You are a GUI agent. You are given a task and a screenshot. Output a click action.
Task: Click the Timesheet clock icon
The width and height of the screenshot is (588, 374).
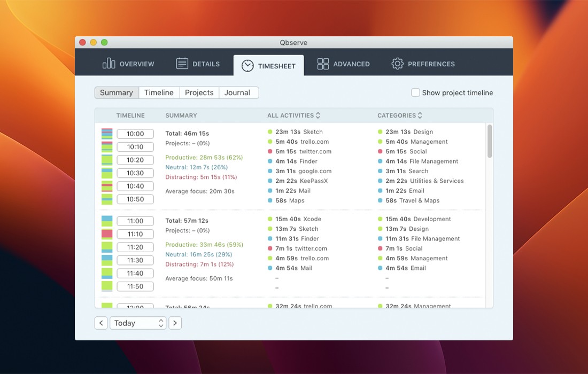tap(247, 65)
